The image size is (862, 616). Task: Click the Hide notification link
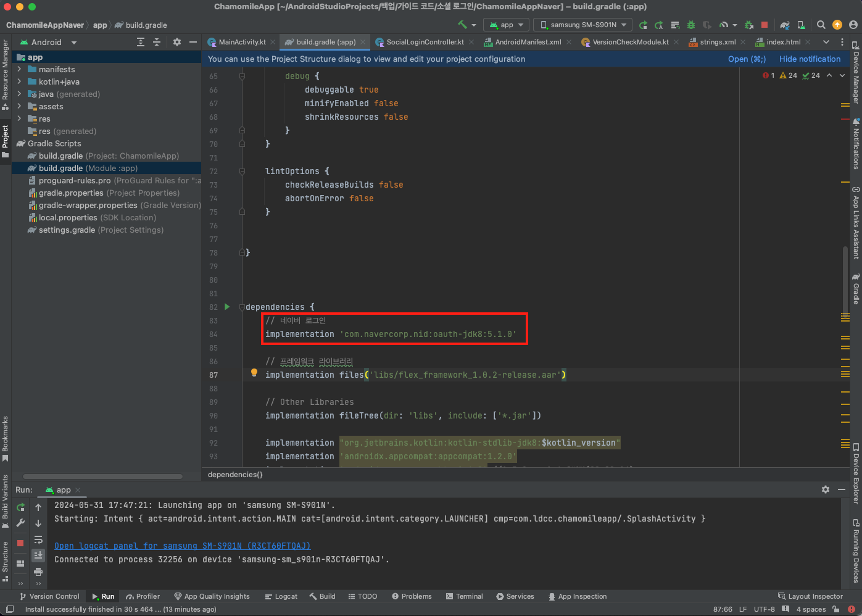tap(810, 59)
